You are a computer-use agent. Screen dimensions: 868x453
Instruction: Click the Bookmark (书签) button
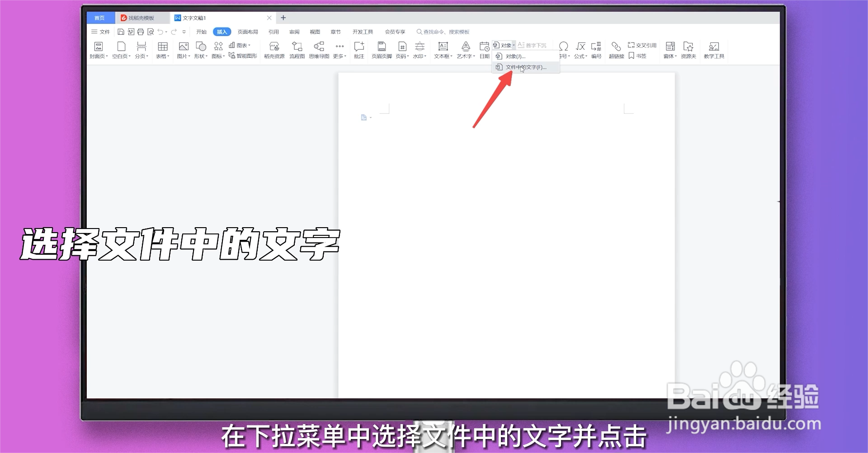tap(637, 56)
